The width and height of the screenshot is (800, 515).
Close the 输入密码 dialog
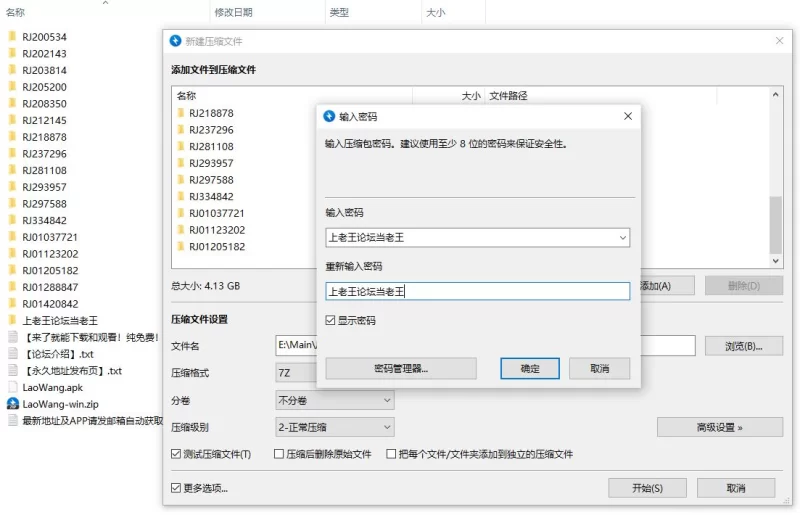(628, 116)
